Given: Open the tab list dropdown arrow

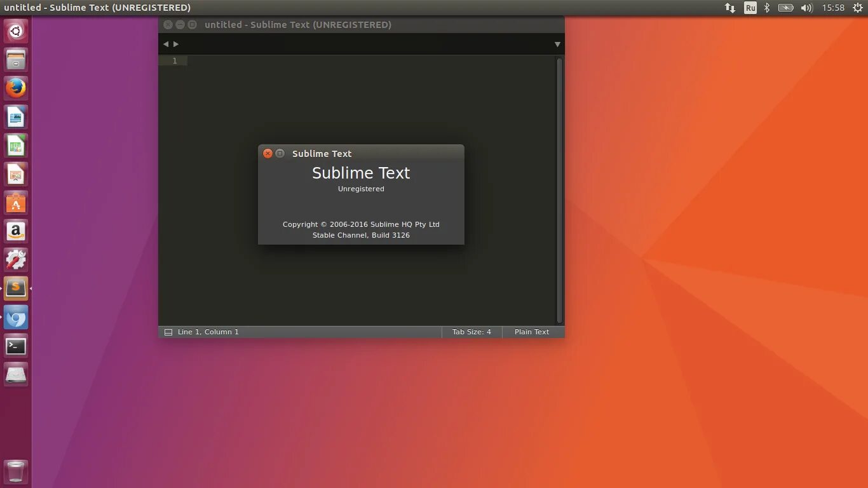Looking at the screenshot, I should [x=557, y=44].
